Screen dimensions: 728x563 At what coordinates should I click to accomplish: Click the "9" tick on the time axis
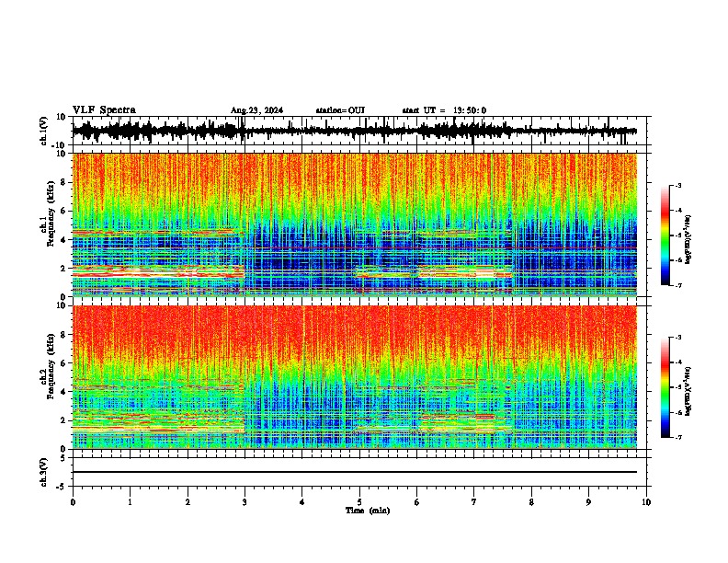[x=588, y=502]
